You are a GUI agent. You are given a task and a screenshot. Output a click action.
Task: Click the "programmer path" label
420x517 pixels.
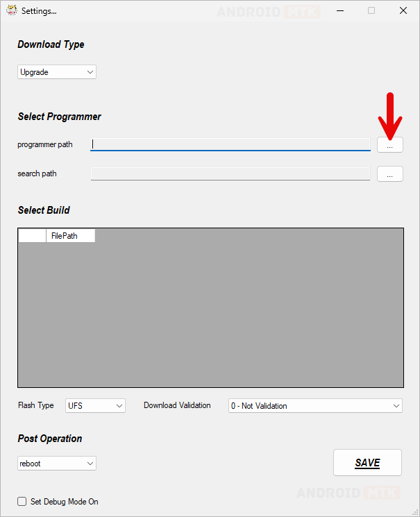[x=45, y=145]
